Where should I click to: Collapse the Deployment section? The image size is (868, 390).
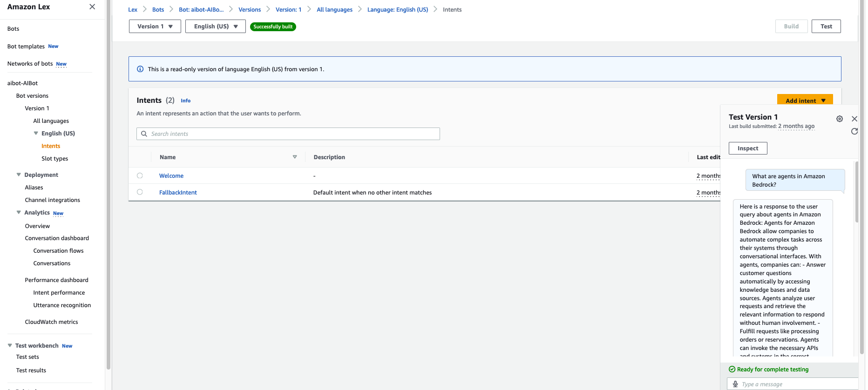coord(19,175)
